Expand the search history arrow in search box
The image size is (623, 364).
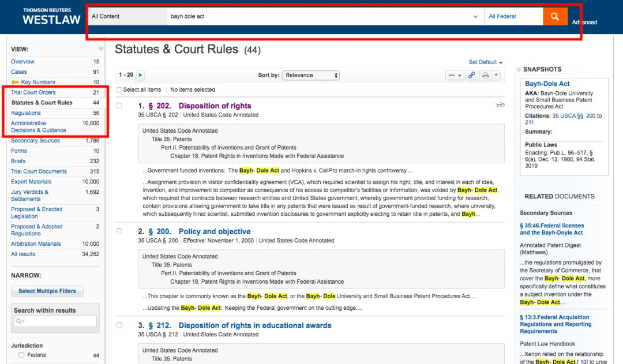[475, 17]
